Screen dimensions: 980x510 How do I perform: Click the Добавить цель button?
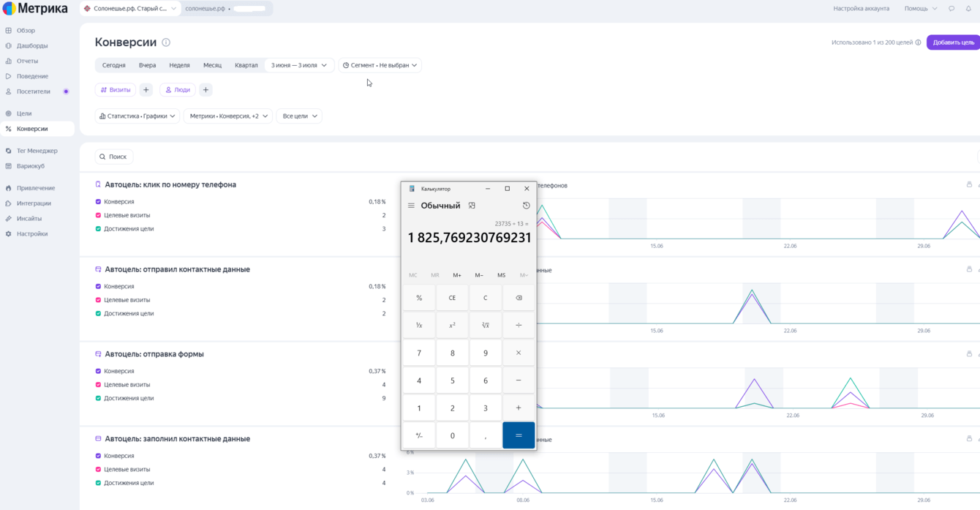pos(953,42)
